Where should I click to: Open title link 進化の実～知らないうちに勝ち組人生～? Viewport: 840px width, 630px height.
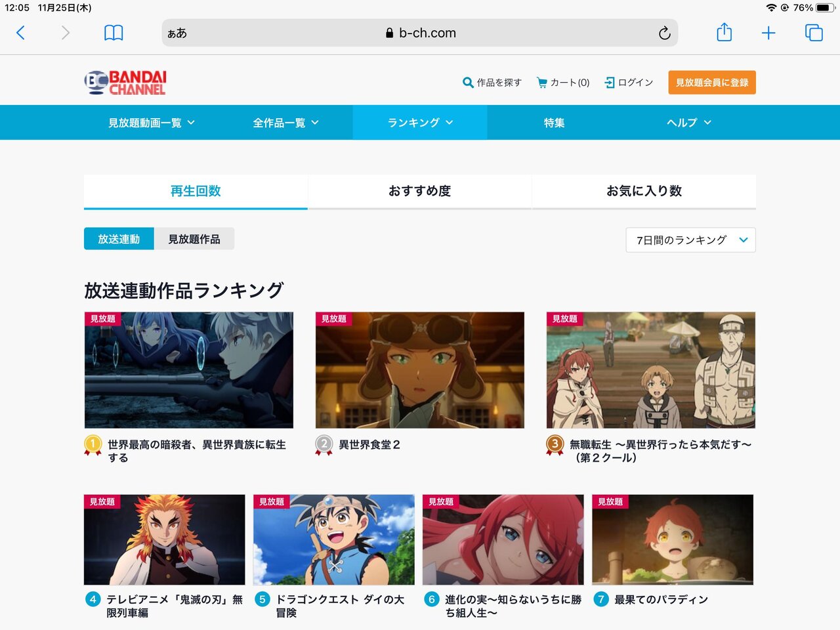pos(513,606)
